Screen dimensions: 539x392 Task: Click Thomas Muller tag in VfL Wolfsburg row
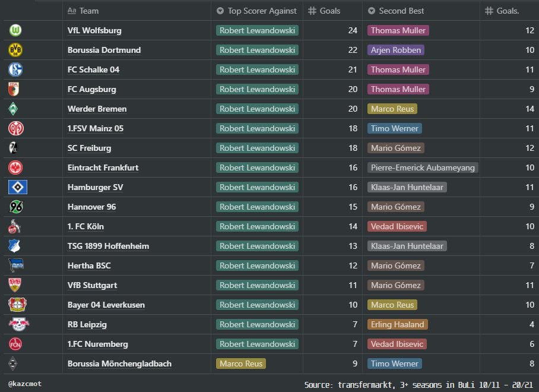pos(398,30)
